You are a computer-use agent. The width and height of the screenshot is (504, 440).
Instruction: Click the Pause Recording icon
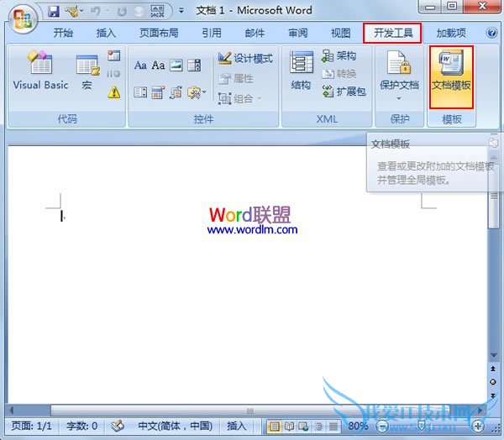(x=113, y=74)
